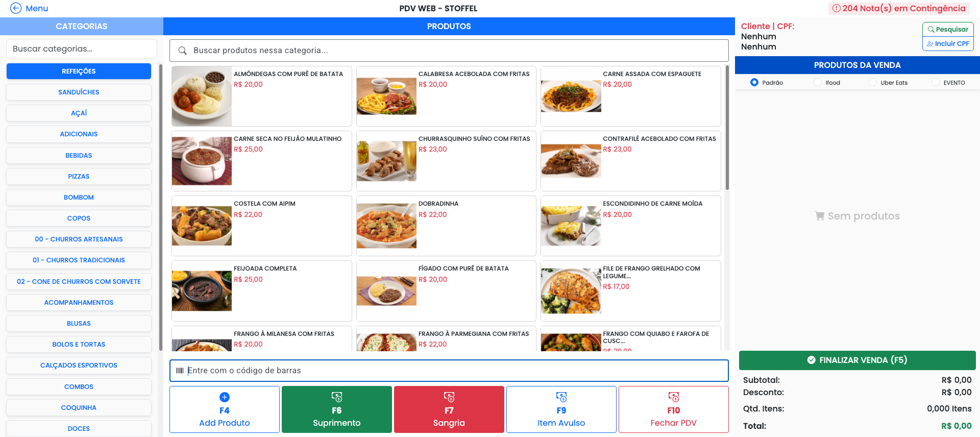Focus the Buscar categorias field
980x437 pixels.
[x=82, y=49]
